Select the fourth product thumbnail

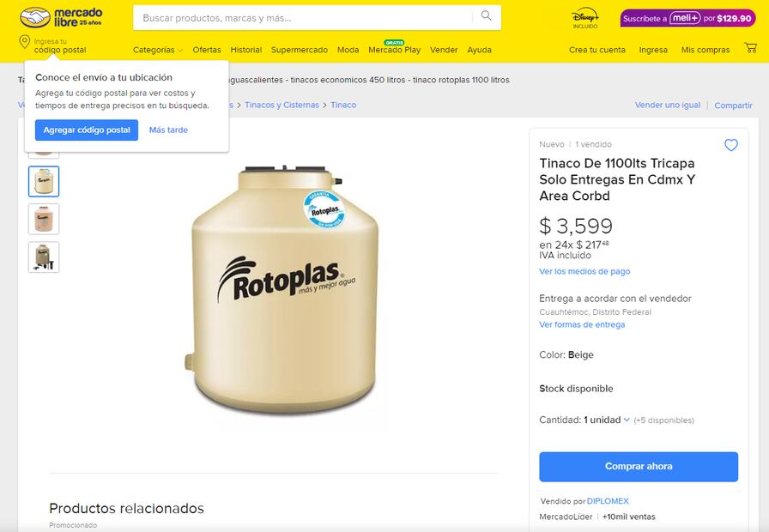(x=44, y=257)
